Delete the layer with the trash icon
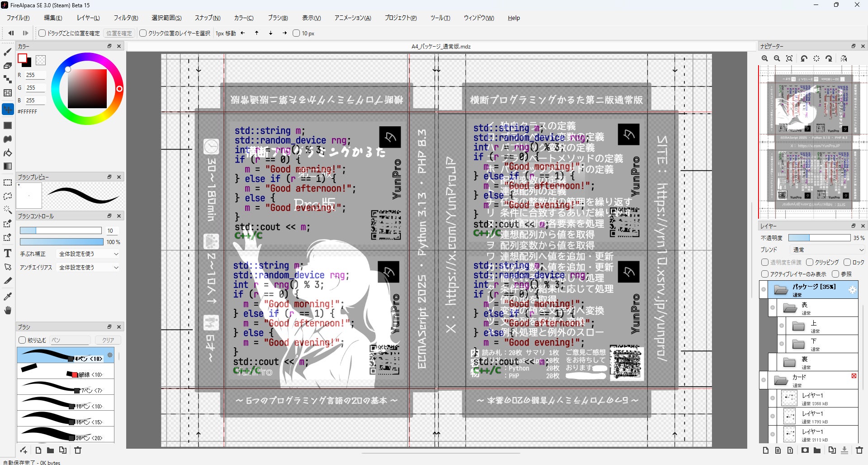The width and height of the screenshot is (868, 465). [x=859, y=450]
